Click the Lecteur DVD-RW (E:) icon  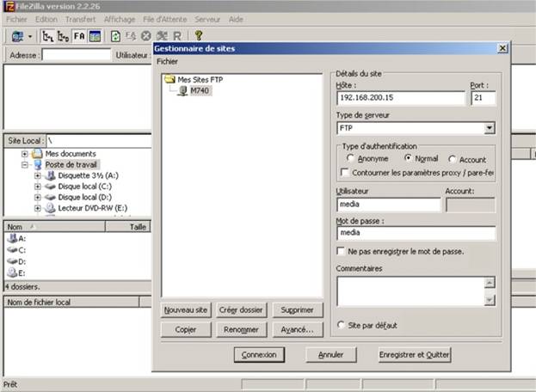tap(50, 208)
